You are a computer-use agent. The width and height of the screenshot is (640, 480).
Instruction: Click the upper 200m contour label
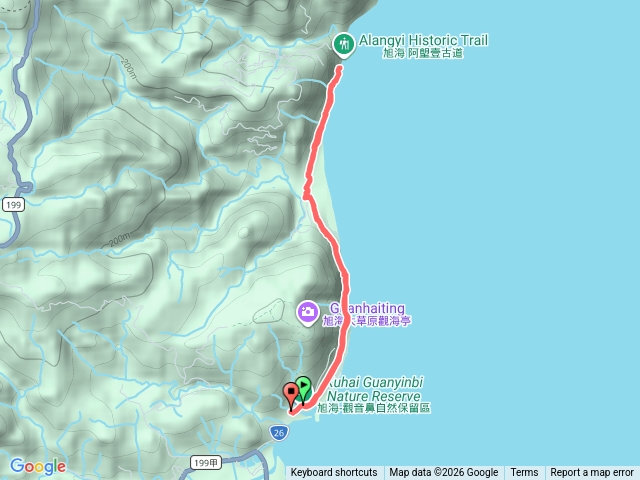click(129, 68)
